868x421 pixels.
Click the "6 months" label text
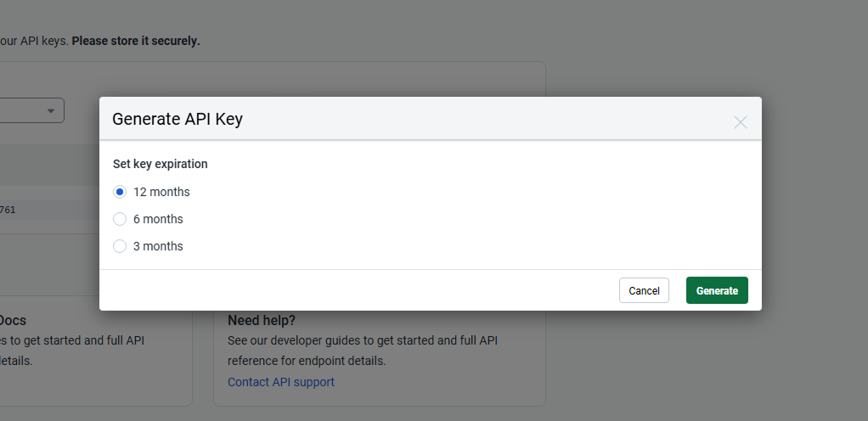158,219
